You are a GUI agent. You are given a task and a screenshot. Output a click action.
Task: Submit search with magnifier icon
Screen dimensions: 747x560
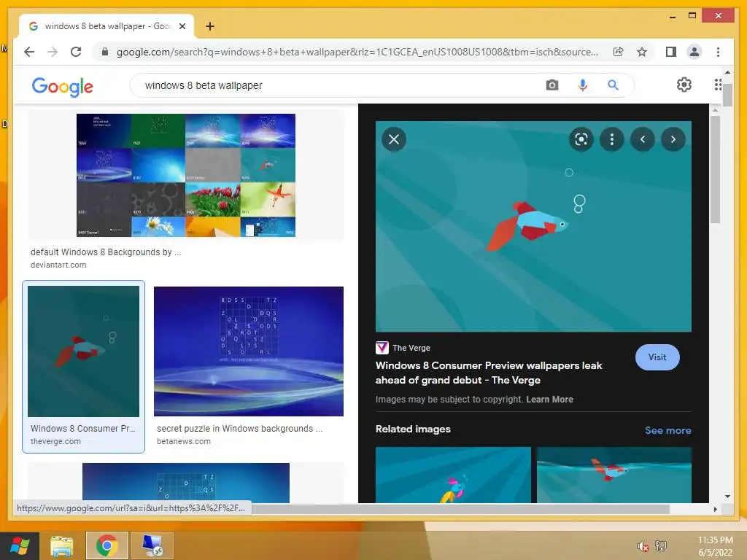[613, 85]
